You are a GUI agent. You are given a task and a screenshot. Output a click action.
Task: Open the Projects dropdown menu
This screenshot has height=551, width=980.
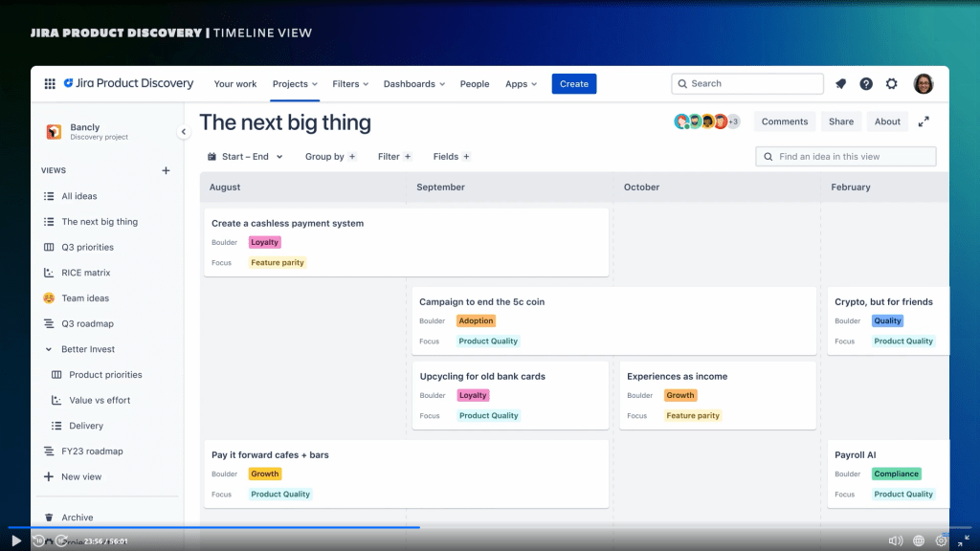[x=296, y=84]
